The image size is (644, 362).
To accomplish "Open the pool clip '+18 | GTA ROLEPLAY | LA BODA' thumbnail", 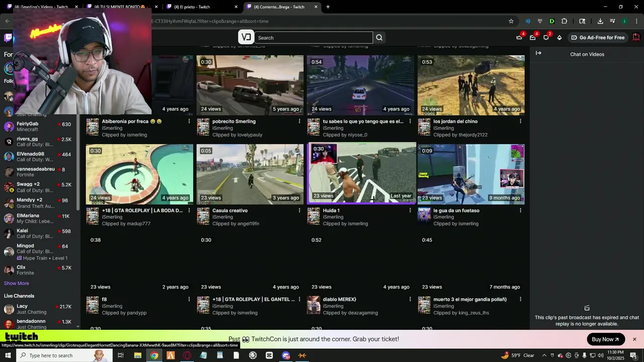I will (139, 174).
